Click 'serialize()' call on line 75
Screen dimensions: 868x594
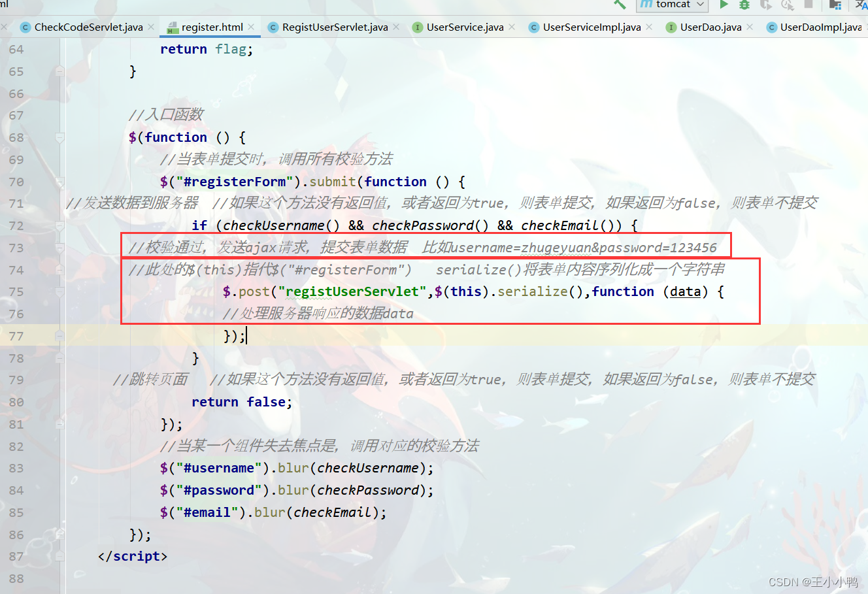[541, 292]
